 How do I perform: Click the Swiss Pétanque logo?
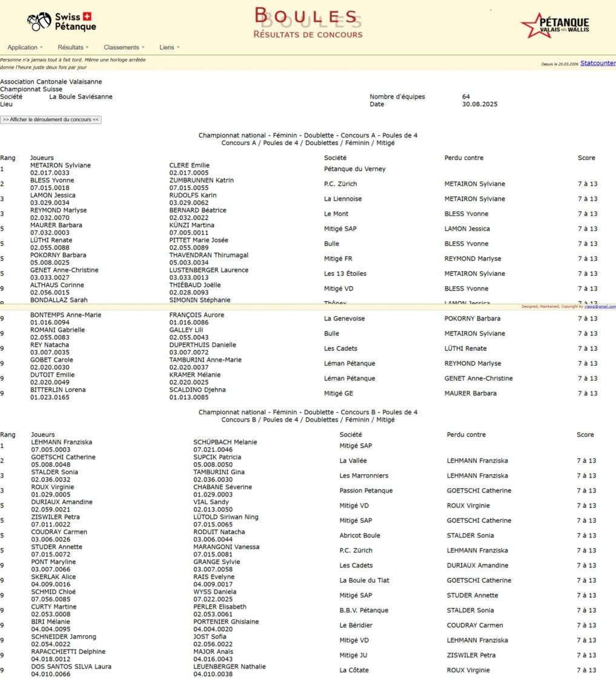(x=62, y=21)
